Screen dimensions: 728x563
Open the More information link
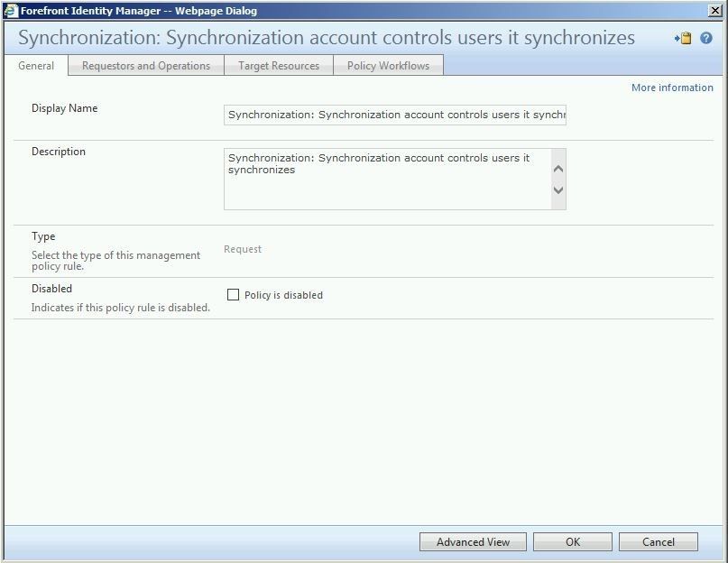[672, 88]
